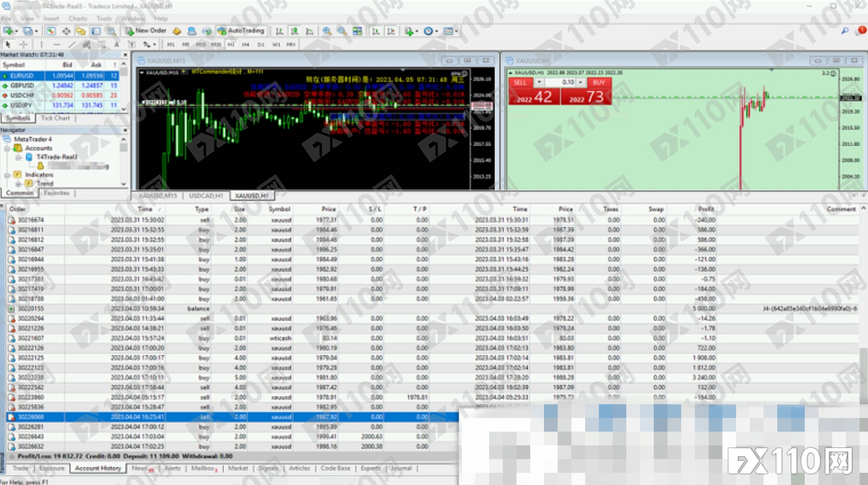Switch to the USDCAD,H1 chart tab
The height and width of the screenshot is (485, 868).
(x=206, y=196)
